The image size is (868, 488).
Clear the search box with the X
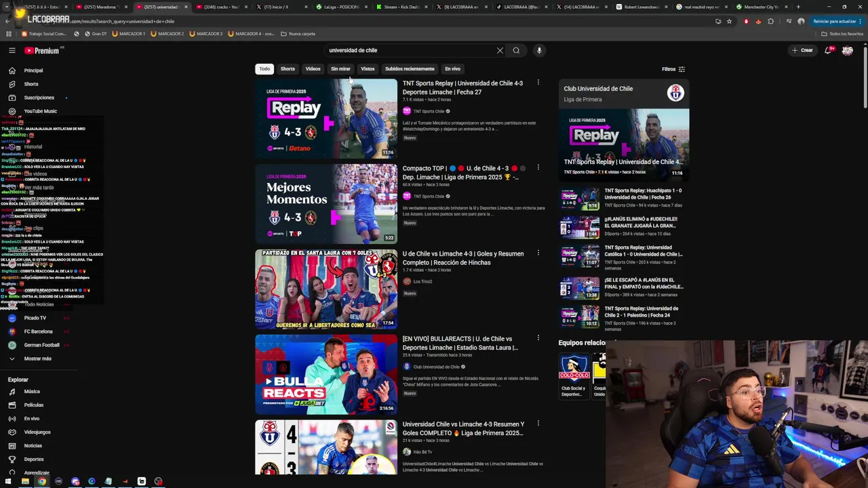500,50
